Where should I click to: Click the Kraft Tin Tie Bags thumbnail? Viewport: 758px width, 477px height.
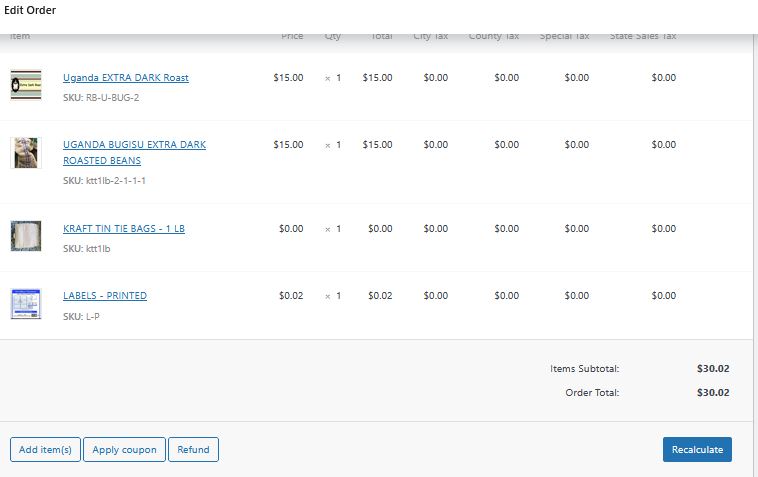(26, 236)
